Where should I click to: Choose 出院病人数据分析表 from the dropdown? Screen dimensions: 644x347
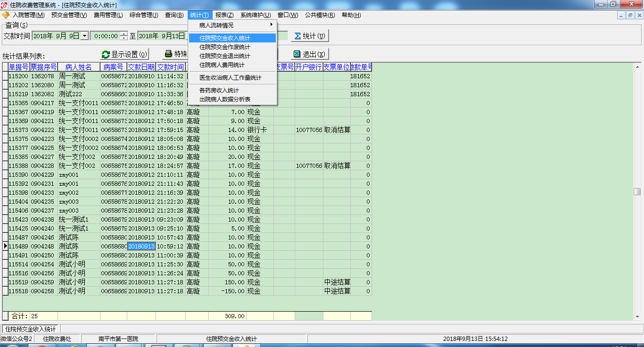(232, 99)
